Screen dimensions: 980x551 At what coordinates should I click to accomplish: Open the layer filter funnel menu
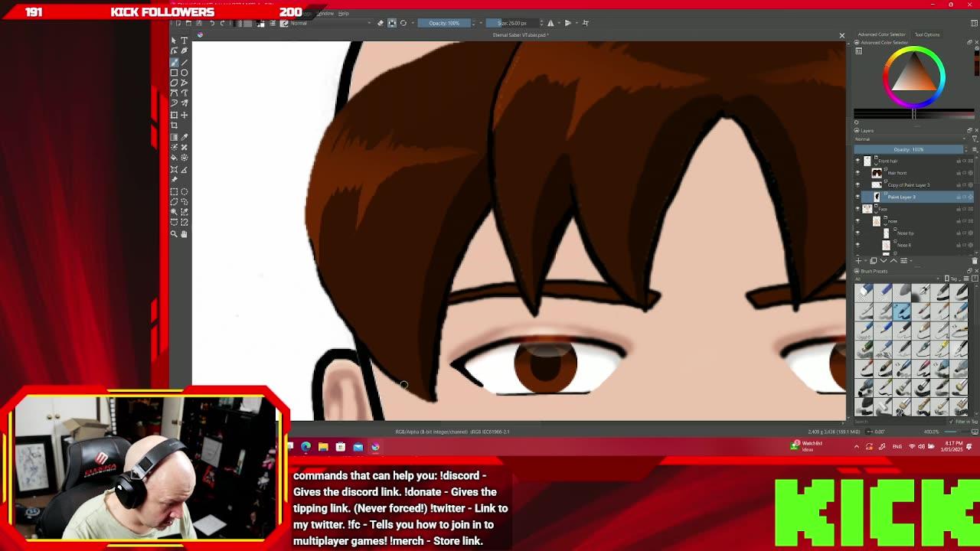(x=975, y=139)
